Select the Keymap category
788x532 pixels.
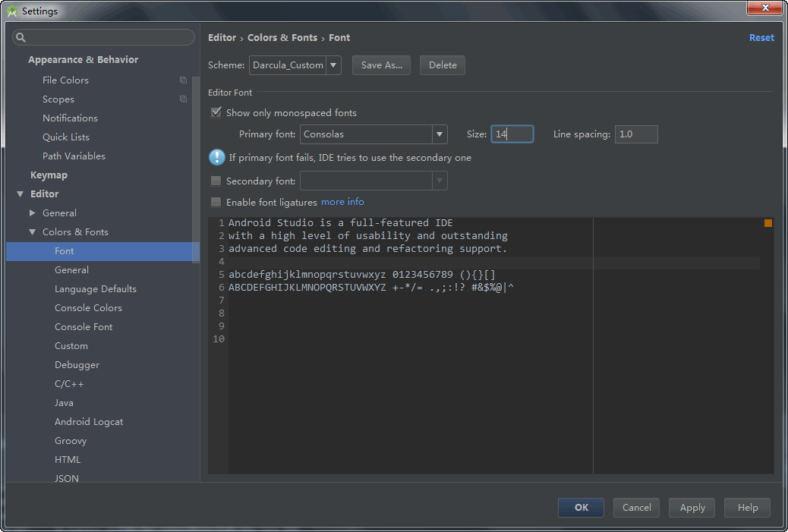click(49, 175)
